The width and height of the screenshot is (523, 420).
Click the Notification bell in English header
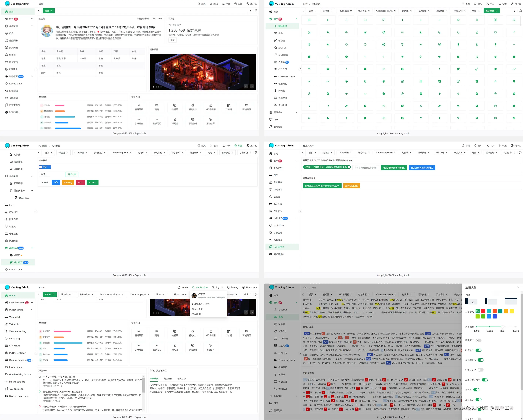pos(193,287)
